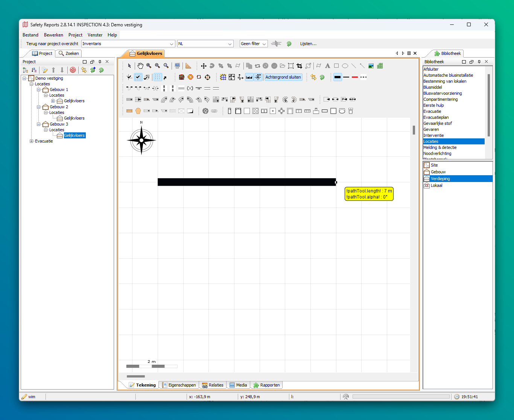Click the crop tool icon

coord(299,66)
